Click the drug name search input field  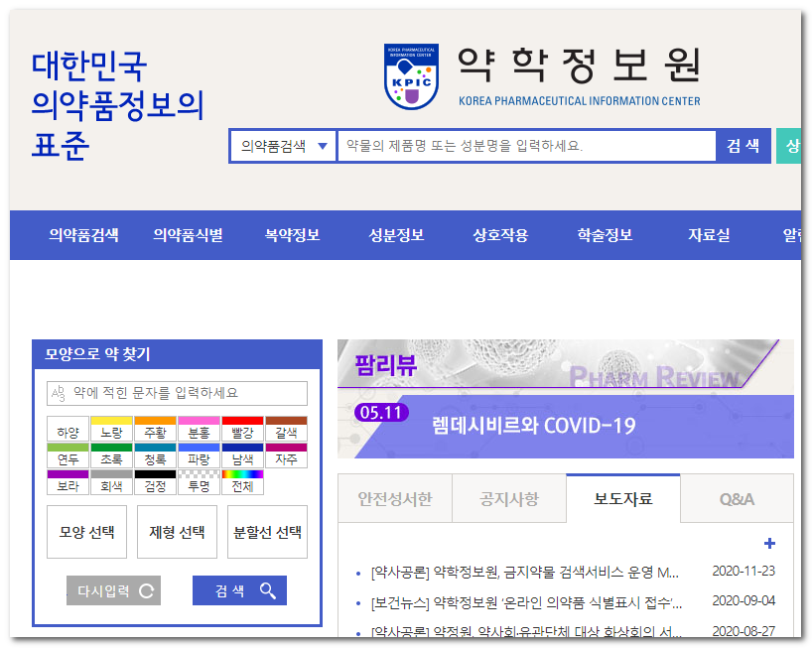coord(527,146)
